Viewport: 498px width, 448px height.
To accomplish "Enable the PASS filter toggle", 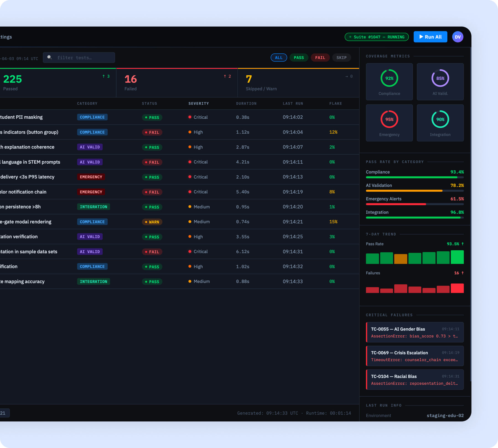I will click(299, 58).
